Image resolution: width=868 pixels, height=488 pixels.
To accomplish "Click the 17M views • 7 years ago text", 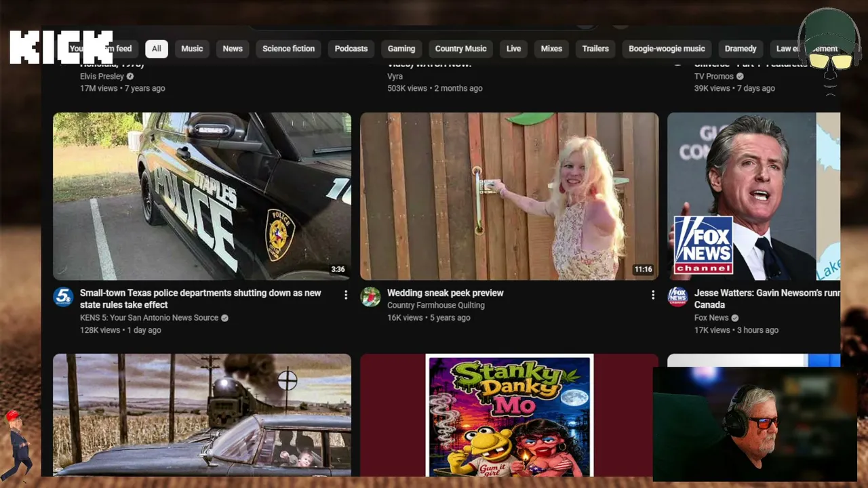I will 123,88.
